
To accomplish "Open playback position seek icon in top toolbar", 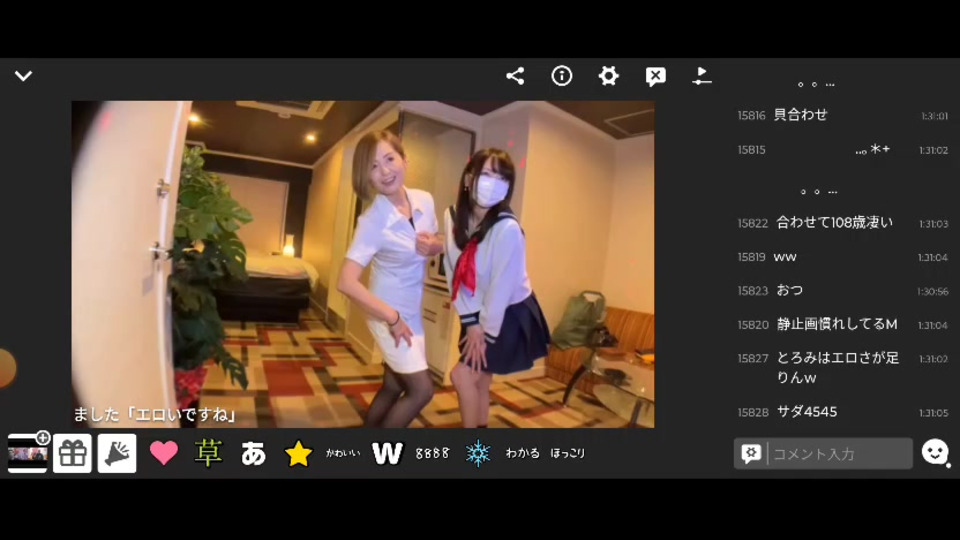I will click(702, 76).
